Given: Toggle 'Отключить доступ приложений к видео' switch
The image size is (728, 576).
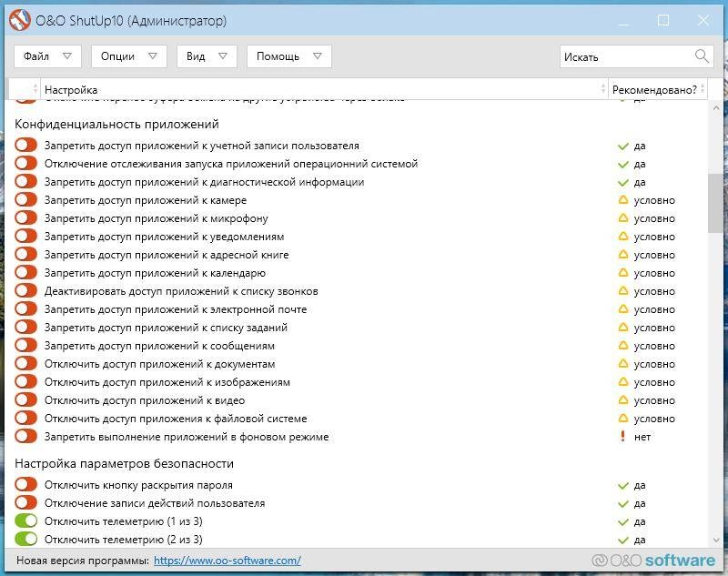Looking at the screenshot, I should [x=25, y=400].
